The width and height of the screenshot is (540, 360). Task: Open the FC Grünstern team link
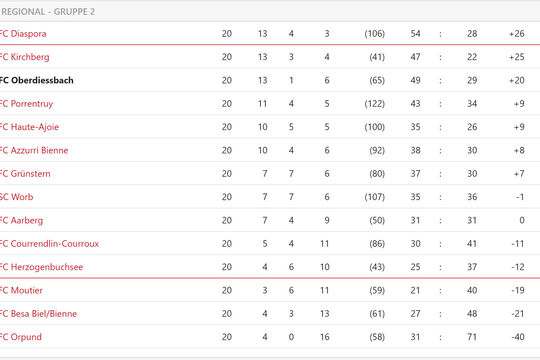(x=25, y=174)
